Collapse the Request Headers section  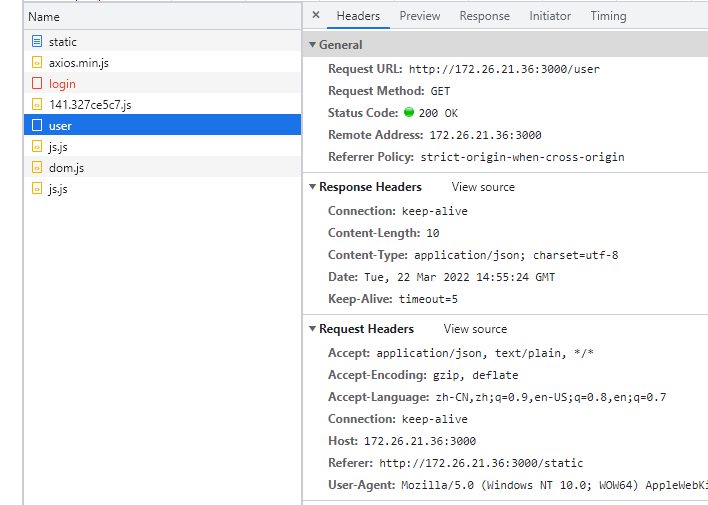[x=313, y=329]
